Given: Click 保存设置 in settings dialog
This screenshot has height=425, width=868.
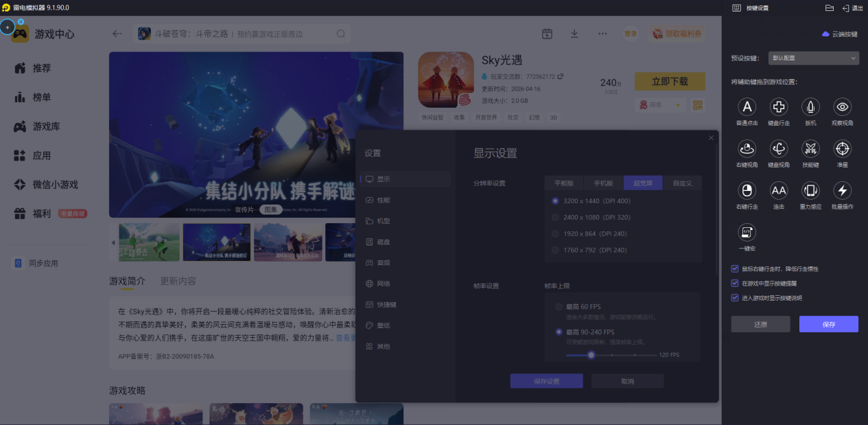Looking at the screenshot, I should (546, 381).
